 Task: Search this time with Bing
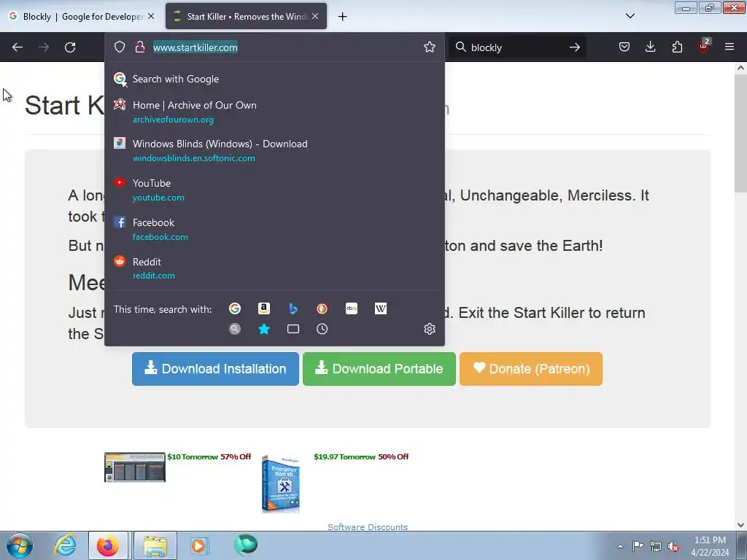(293, 308)
